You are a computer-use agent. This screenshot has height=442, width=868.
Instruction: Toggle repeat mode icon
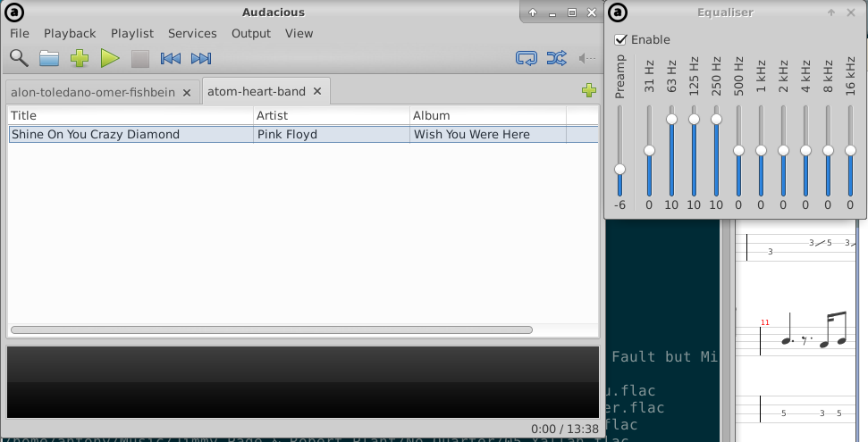click(x=526, y=58)
